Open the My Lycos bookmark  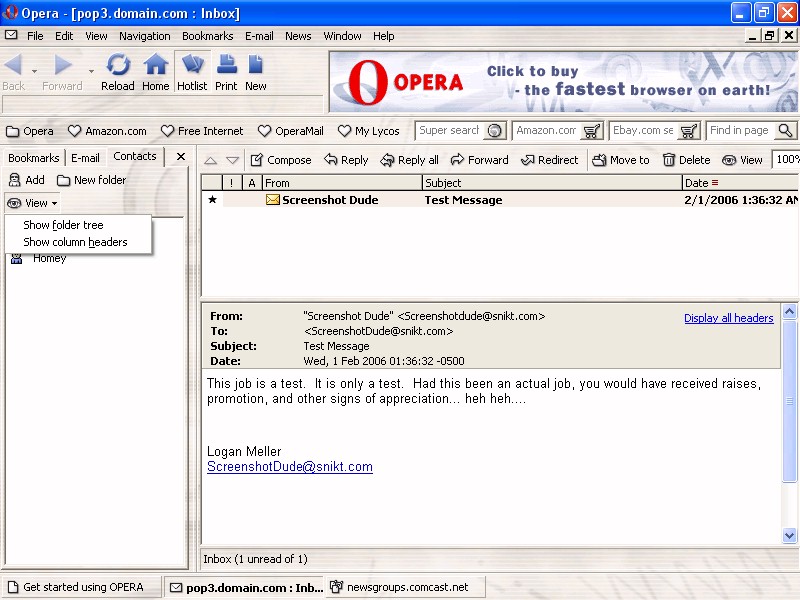369,131
